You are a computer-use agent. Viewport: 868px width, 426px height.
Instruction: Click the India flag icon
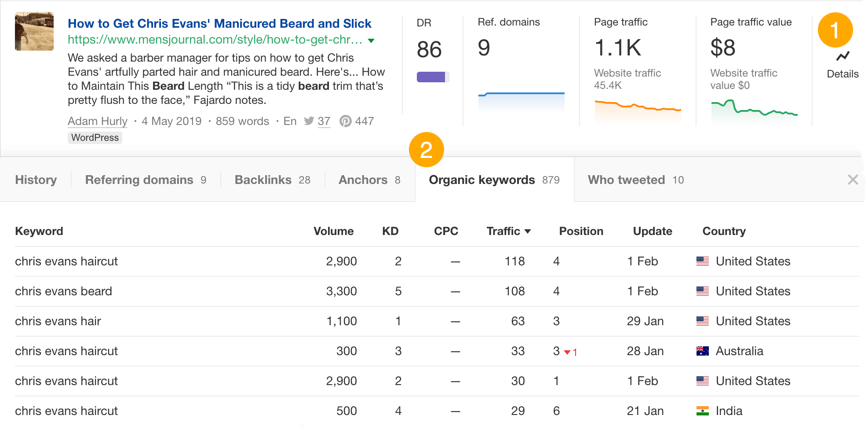(703, 411)
